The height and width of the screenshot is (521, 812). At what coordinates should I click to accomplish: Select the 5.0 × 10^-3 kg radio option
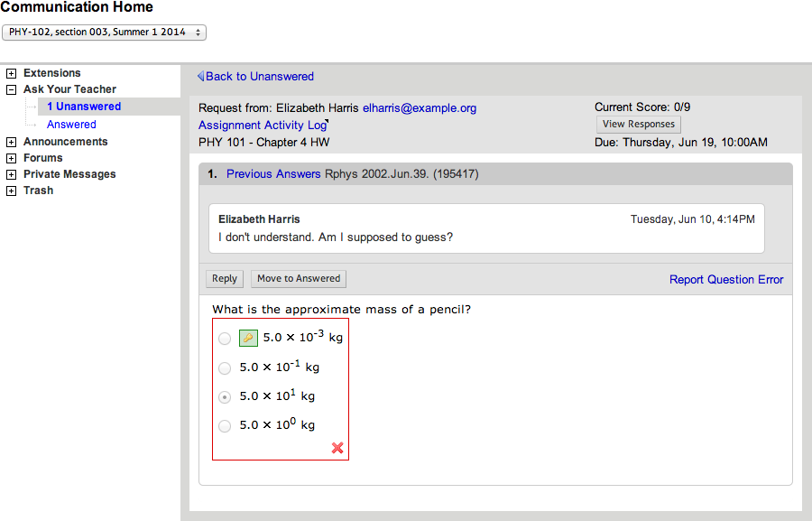click(225, 339)
